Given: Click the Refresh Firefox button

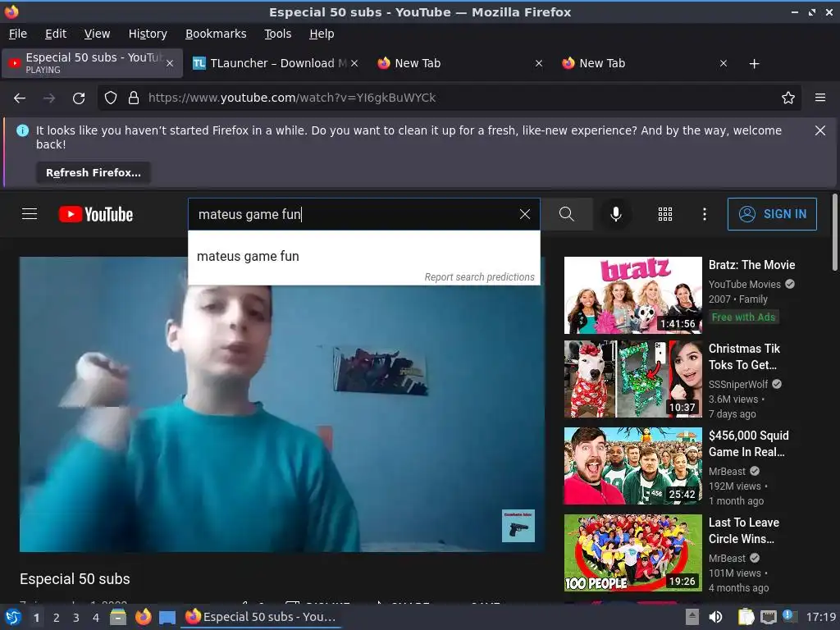Looking at the screenshot, I should tap(94, 172).
